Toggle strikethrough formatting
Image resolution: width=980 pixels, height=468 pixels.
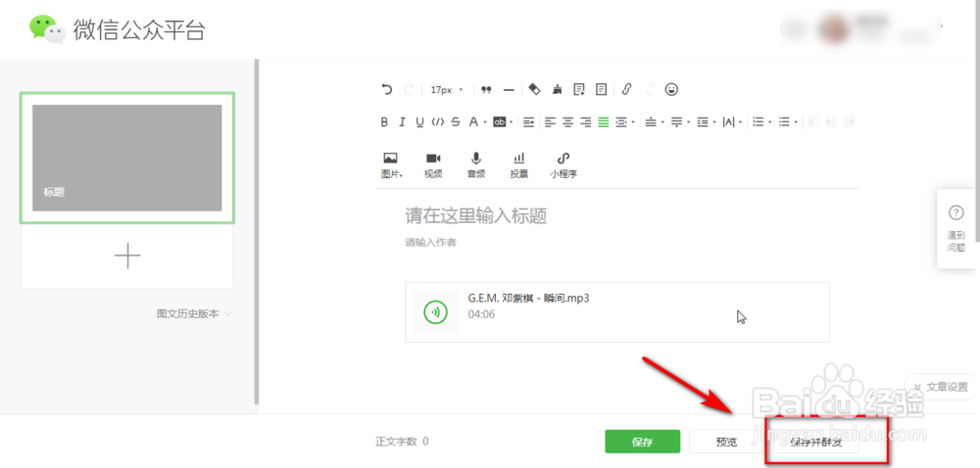point(456,122)
